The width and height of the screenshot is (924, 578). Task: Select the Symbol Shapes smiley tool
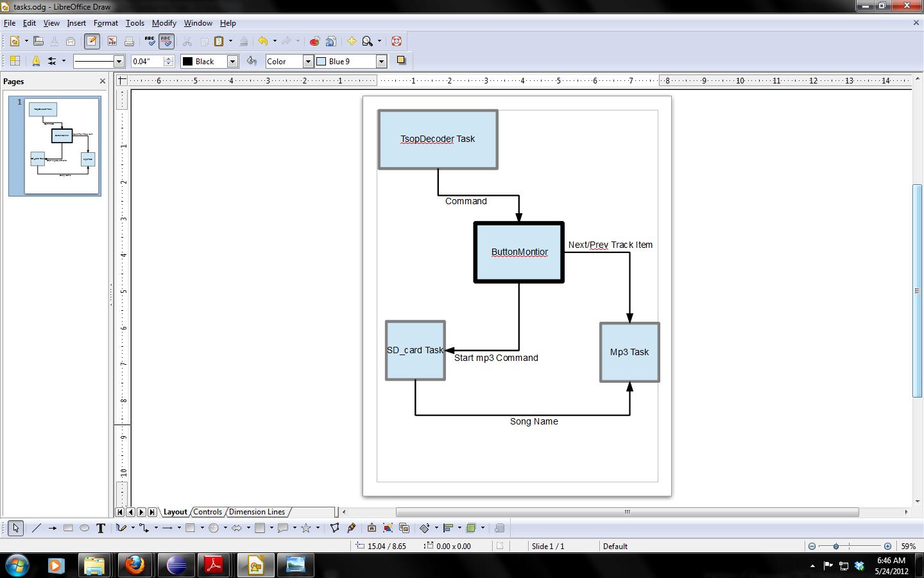pos(214,528)
